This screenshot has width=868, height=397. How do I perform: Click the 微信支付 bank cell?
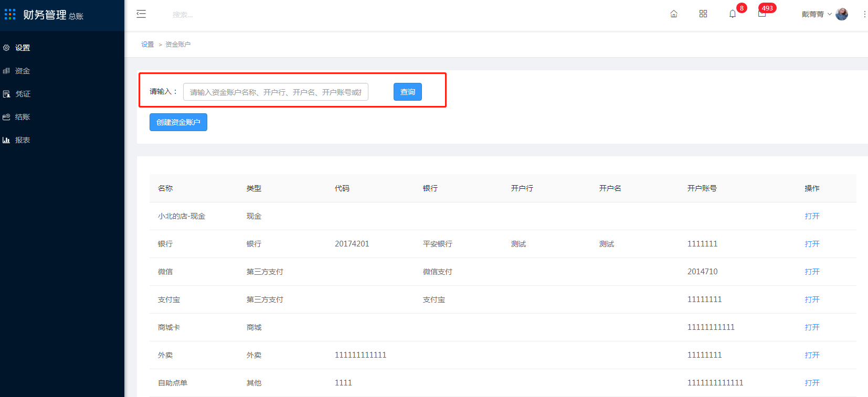tap(438, 272)
